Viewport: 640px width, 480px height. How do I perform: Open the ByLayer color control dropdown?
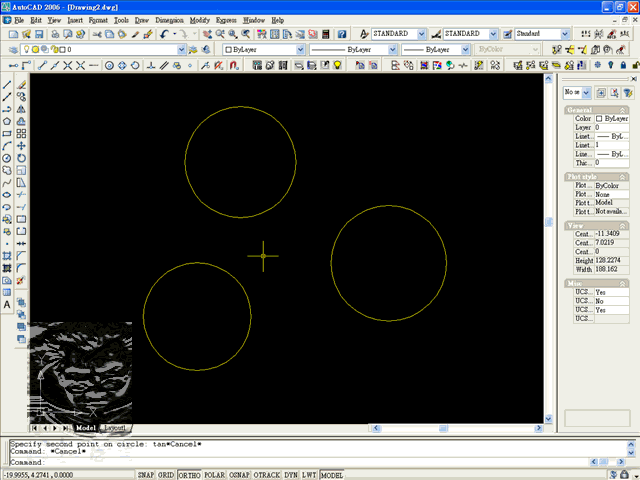pos(300,49)
